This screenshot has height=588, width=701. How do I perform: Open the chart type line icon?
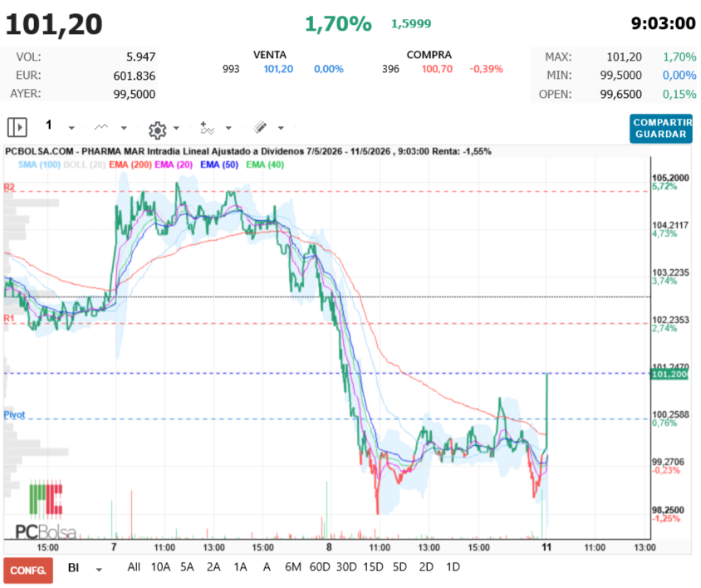tap(101, 127)
